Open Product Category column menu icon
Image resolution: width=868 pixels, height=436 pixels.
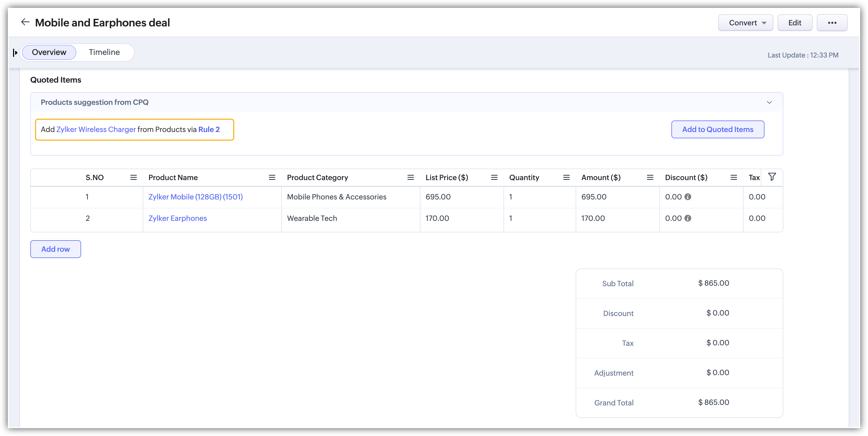point(410,177)
